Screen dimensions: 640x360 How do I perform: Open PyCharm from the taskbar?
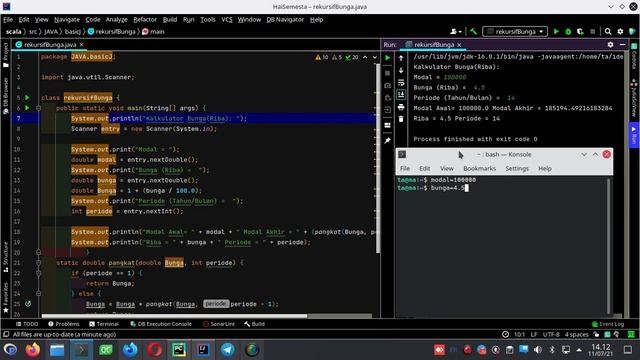pos(179,350)
